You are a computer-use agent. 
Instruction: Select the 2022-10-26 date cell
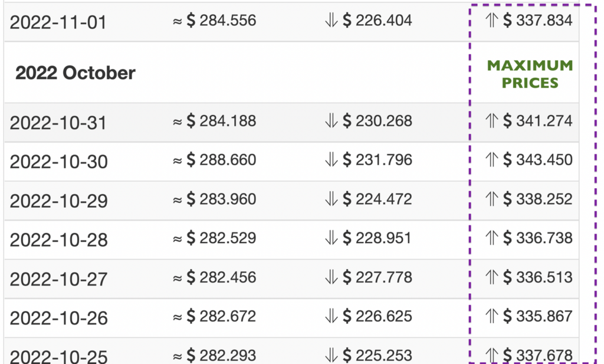tap(58, 318)
